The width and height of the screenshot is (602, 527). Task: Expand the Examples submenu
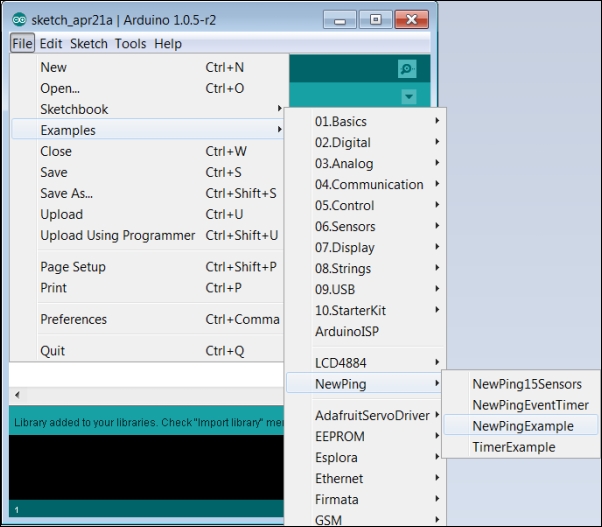(148, 130)
